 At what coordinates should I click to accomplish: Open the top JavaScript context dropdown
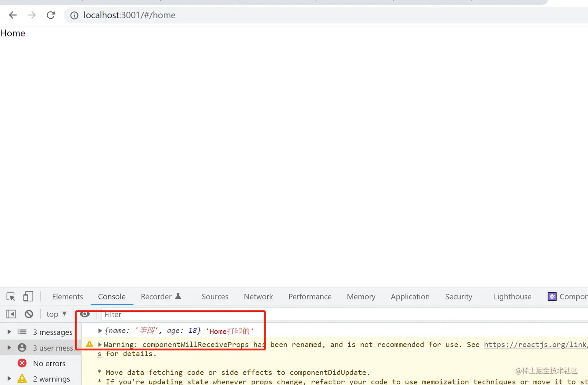click(x=56, y=314)
